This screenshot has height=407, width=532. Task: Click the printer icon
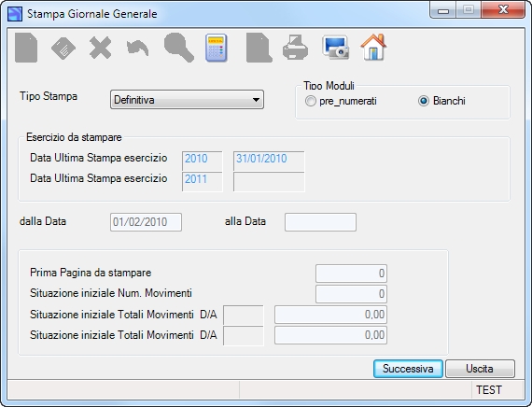295,48
